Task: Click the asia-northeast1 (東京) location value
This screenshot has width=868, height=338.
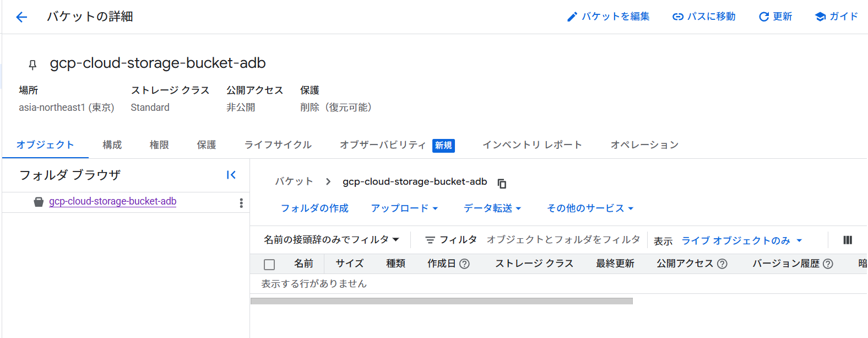Action: click(67, 108)
